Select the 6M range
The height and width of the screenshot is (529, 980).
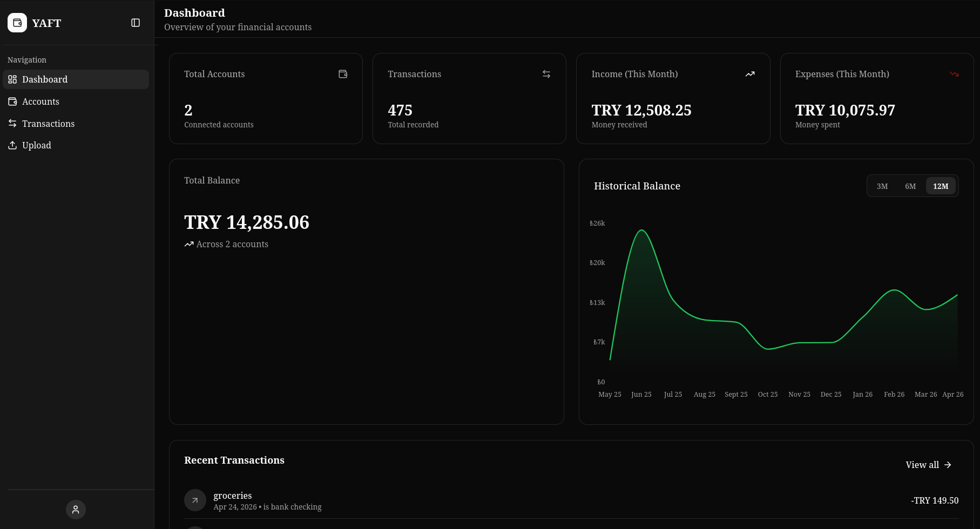click(x=910, y=186)
